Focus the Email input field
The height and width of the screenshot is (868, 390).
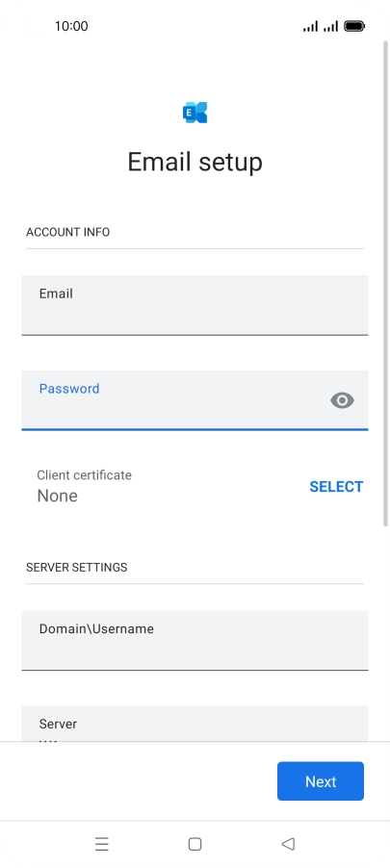pos(195,305)
